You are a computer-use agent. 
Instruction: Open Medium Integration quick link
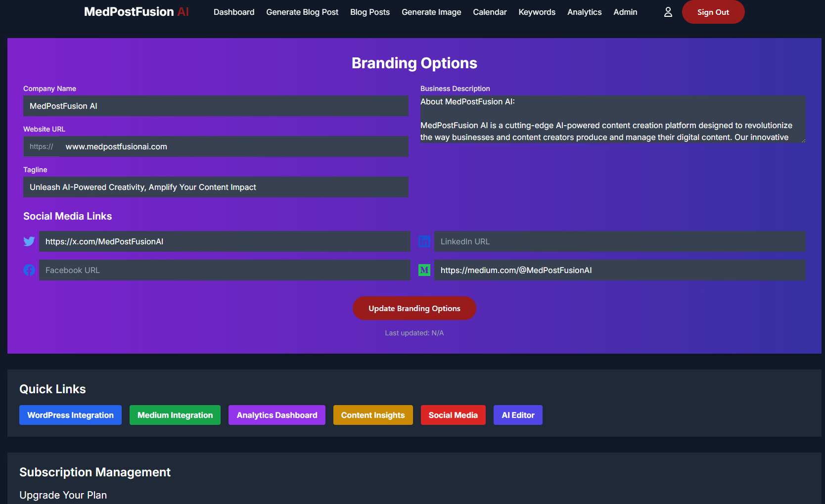(x=175, y=415)
